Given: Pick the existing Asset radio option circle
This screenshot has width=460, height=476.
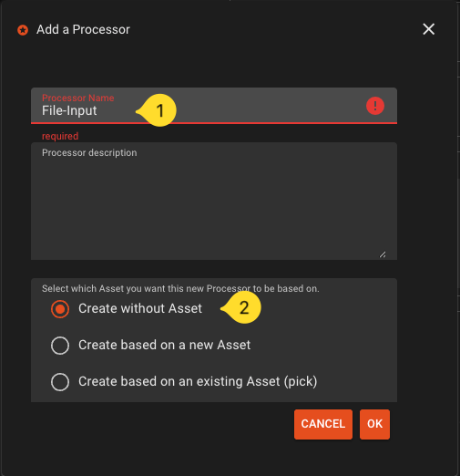Looking at the screenshot, I should click(60, 381).
